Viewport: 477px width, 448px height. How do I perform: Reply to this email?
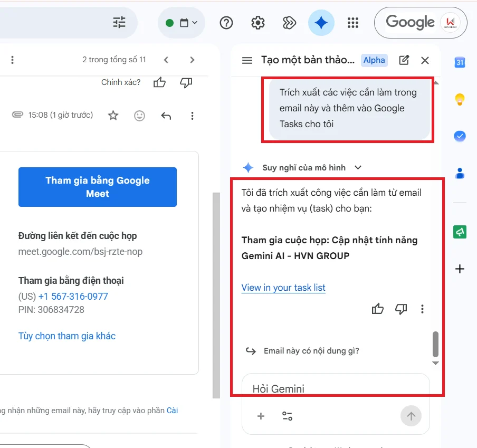(x=166, y=116)
